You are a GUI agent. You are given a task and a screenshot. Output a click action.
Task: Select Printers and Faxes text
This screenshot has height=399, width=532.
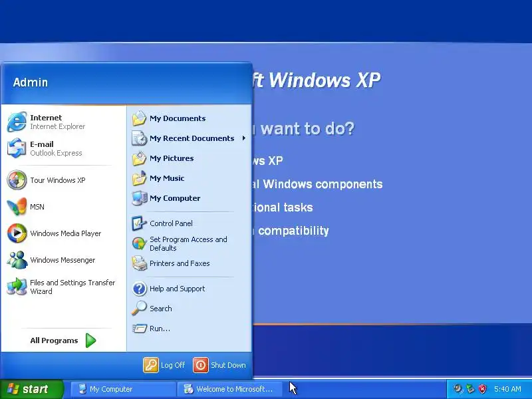click(x=180, y=263)
